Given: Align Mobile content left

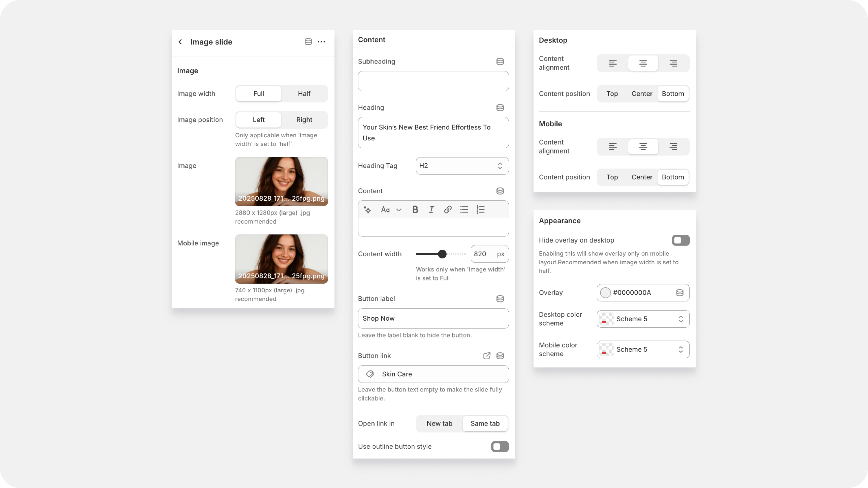Looking at the screenshot, I should pos(613,147).
